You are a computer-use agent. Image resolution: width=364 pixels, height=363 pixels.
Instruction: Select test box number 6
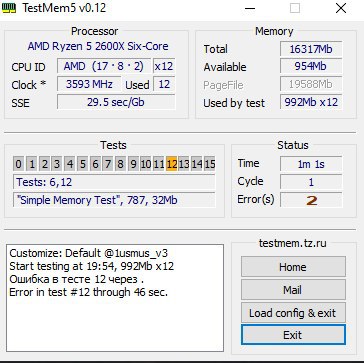tap(95, 164)
